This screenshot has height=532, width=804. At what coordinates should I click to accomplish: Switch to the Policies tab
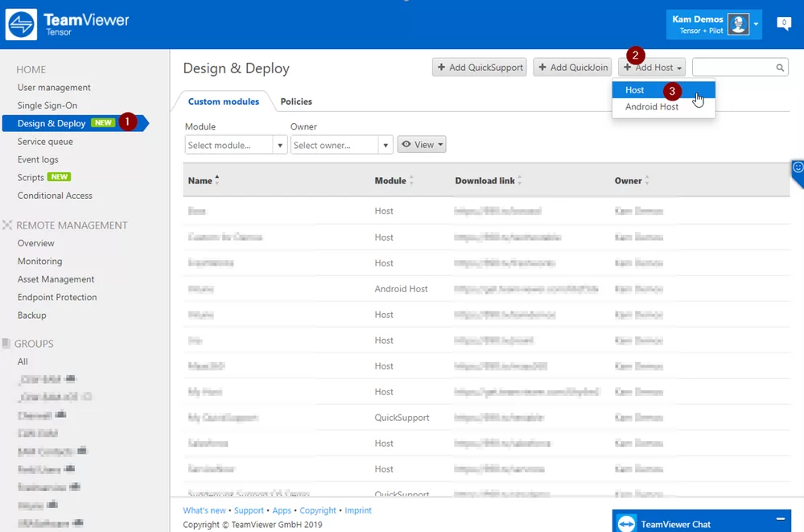pos(296,101)
